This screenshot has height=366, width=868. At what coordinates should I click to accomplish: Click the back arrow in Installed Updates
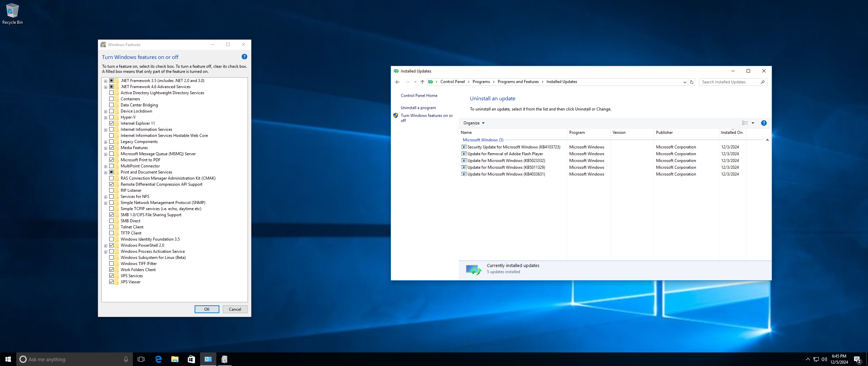[397, 82]
